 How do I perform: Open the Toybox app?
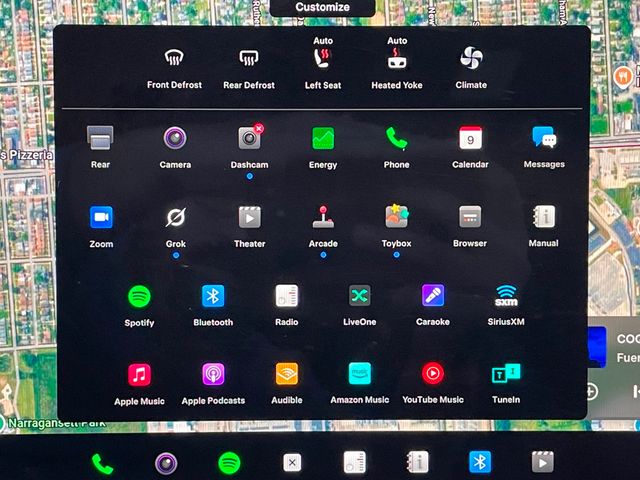point(396,218)
